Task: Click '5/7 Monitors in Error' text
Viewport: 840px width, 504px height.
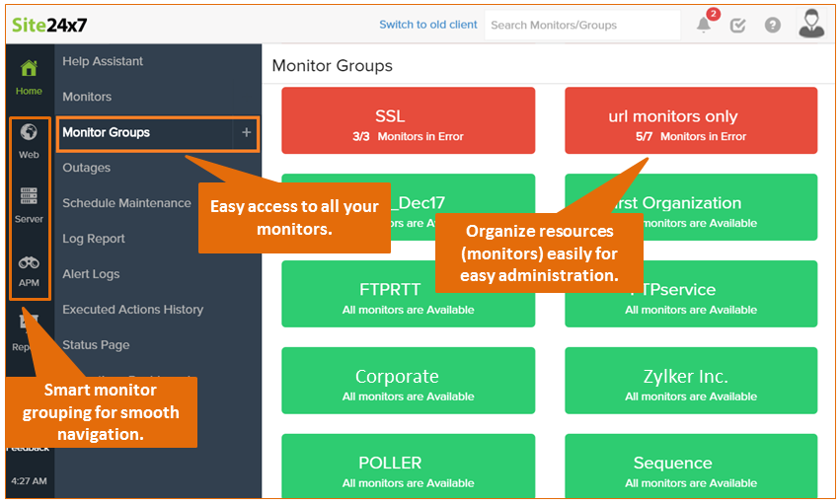Action: click(691, 136)
